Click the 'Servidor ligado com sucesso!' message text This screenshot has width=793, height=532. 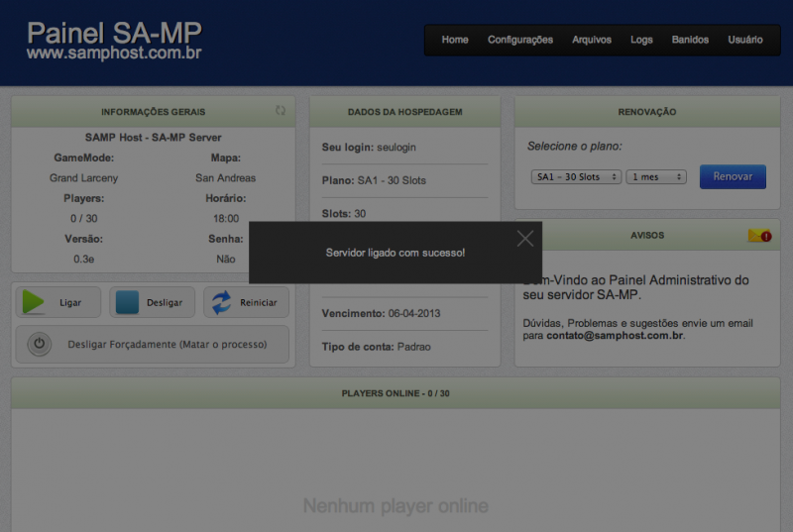[395, 253]
